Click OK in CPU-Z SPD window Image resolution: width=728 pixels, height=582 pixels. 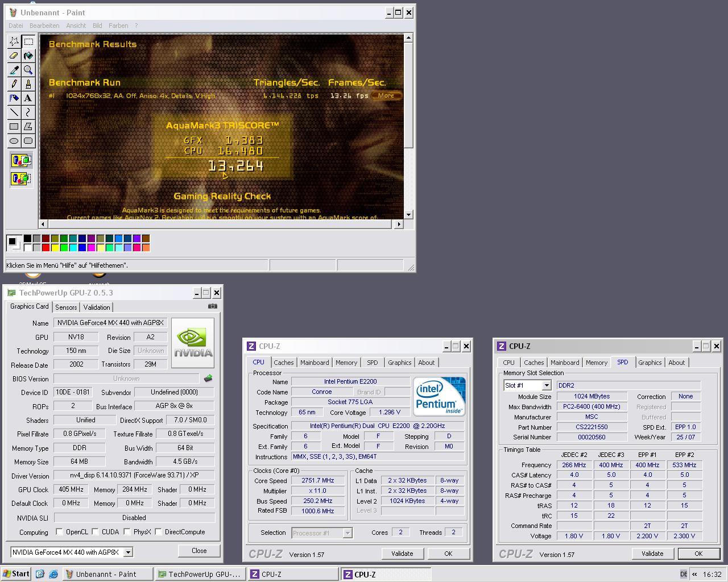point(698,554)
